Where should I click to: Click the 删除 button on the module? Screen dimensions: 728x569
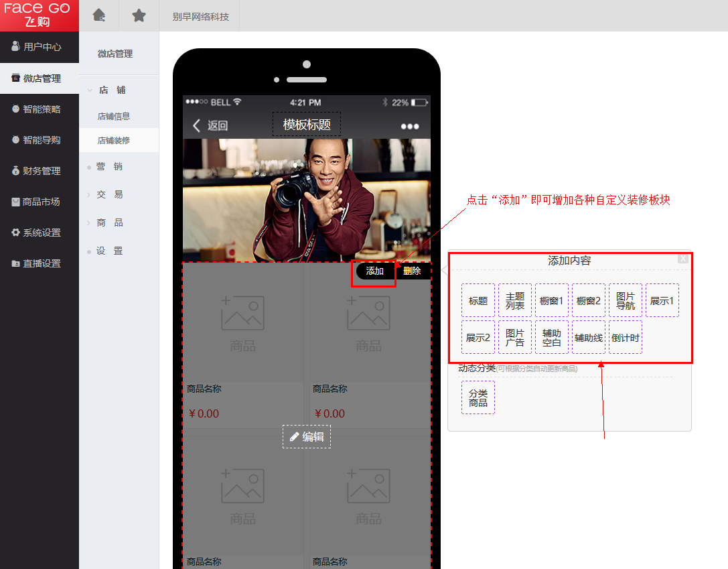[412, 271]
